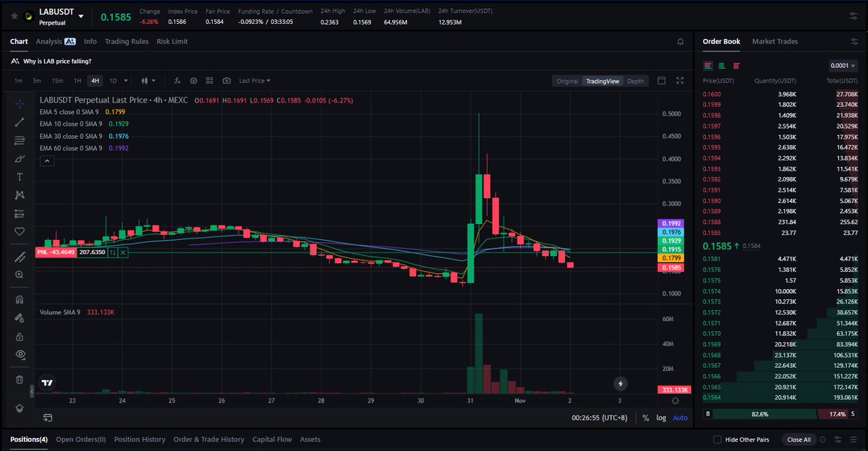
Task: Collapse the indicator legend chevron
Action: (46, 160)
